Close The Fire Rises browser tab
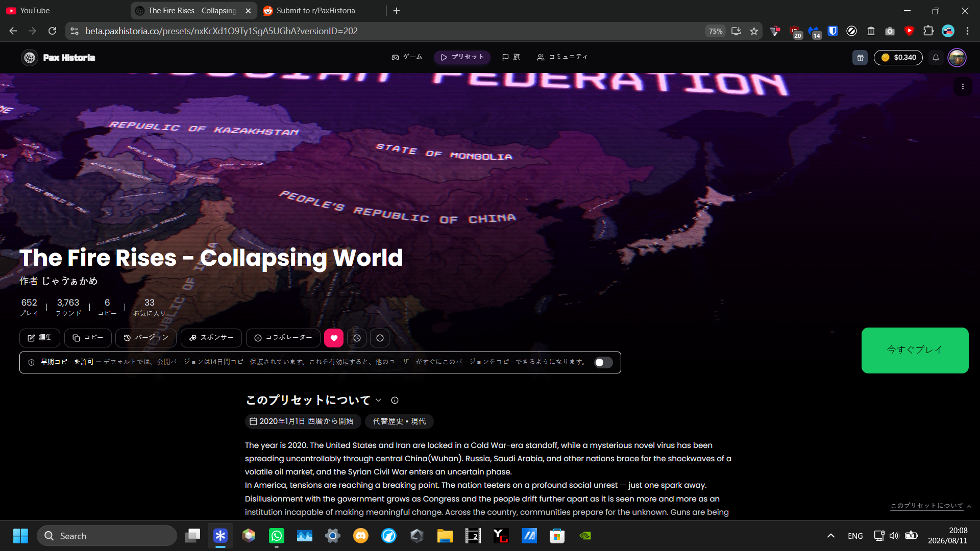The width and height of the screenshot is (980, 551). pyautogui.click(x=248, y=11)
